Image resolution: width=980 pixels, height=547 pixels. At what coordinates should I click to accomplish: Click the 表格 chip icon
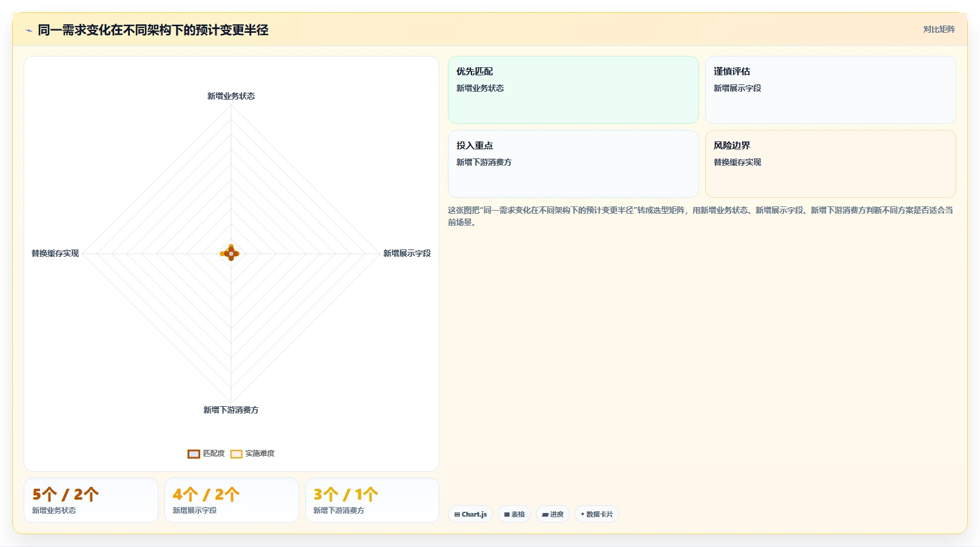tap(507, 514)
